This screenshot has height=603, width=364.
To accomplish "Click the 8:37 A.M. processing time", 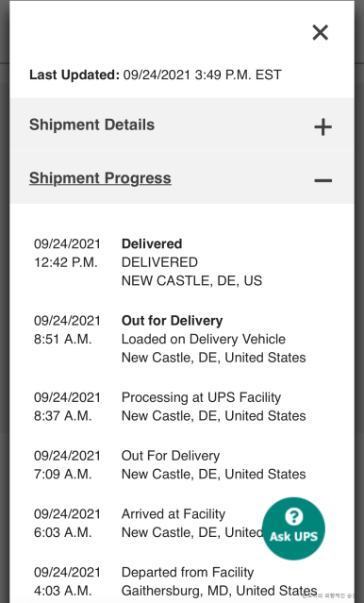I will click(62, 416).
